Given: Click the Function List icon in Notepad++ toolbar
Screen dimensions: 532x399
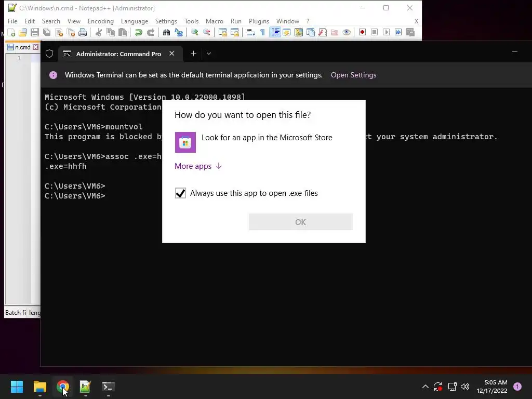Looking at the screenshot, I should [x=322, y=32].
